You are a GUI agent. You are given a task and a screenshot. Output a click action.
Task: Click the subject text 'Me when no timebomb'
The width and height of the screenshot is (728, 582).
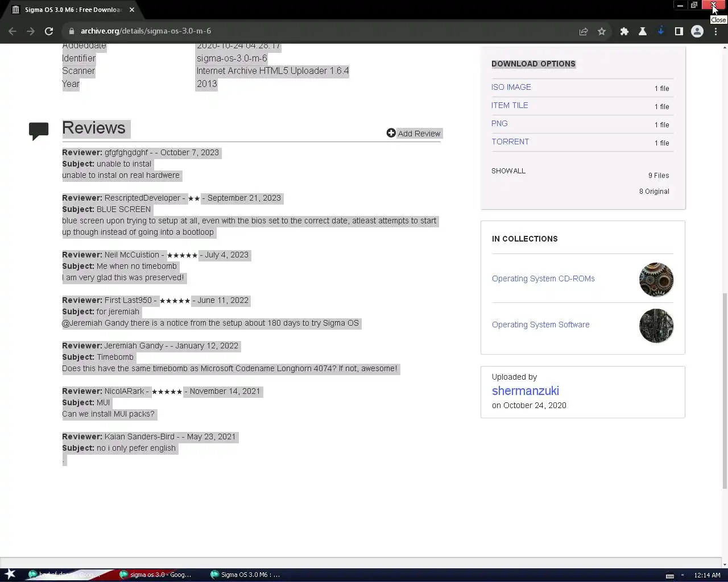pos(136,266)
